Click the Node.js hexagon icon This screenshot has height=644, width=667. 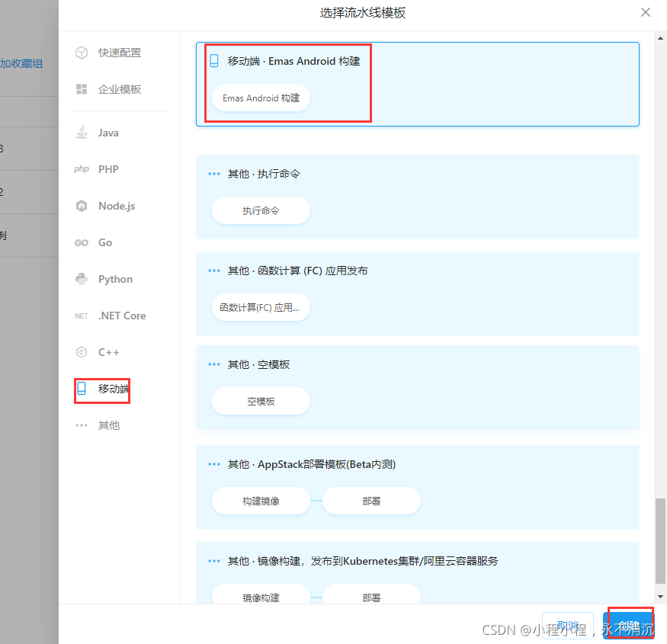click(82, 206)
